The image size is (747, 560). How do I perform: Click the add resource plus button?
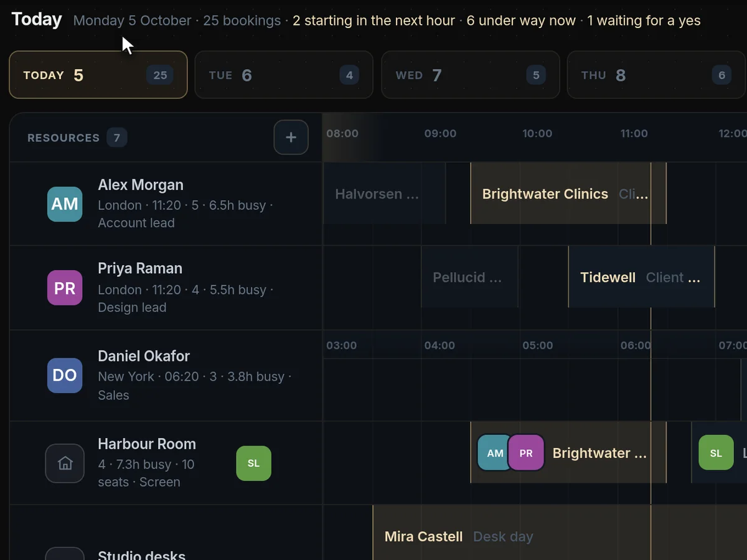click(291, 137)
